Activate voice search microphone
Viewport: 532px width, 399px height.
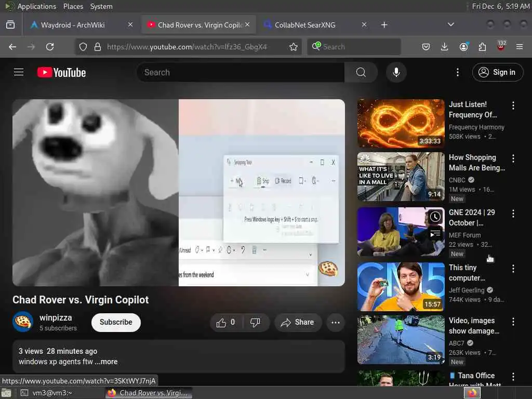pyautogui.click(x=396, y=72)
